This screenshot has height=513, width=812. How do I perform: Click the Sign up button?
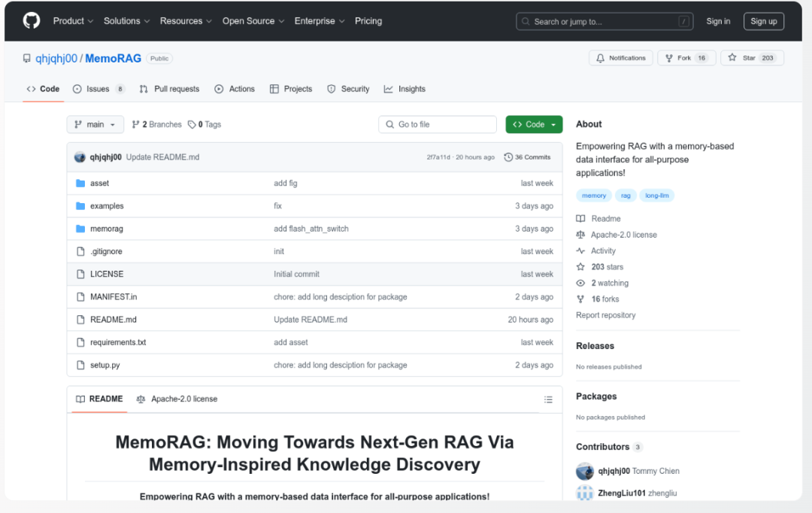[764, 21]
